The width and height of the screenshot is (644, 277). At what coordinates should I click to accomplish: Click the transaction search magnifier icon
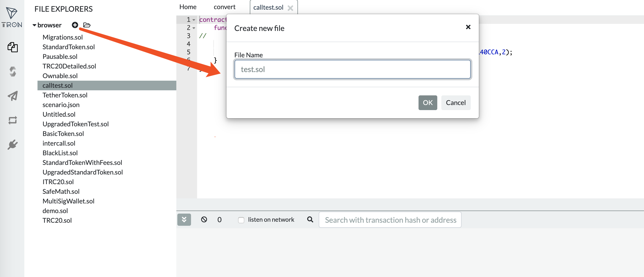point(310,219)
